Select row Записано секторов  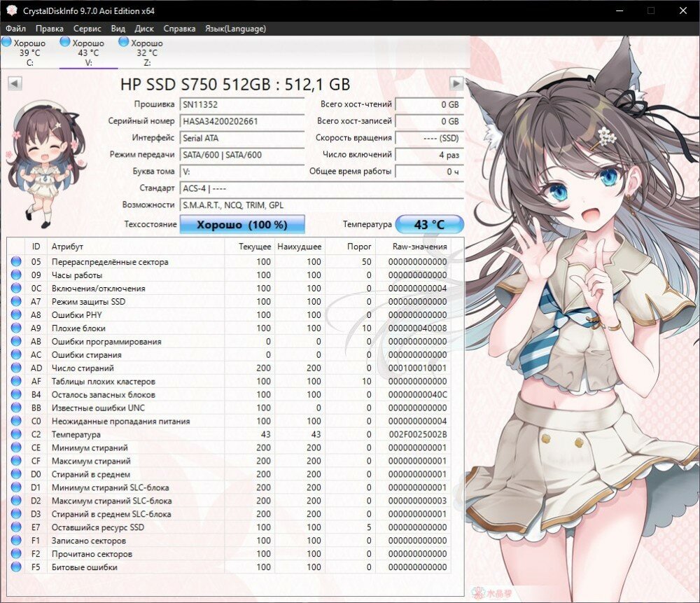tap(229, 541)
